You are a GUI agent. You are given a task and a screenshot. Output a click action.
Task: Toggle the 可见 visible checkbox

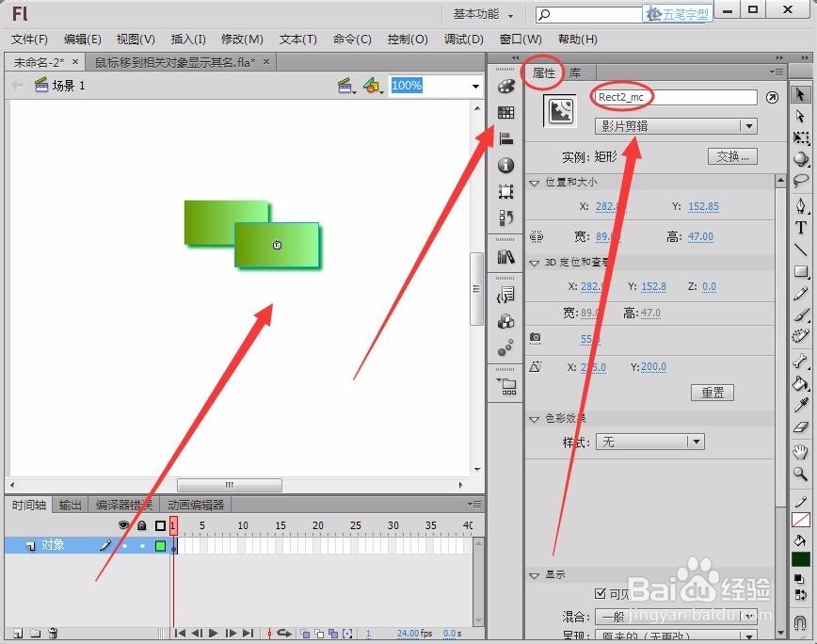coord(601,593)
